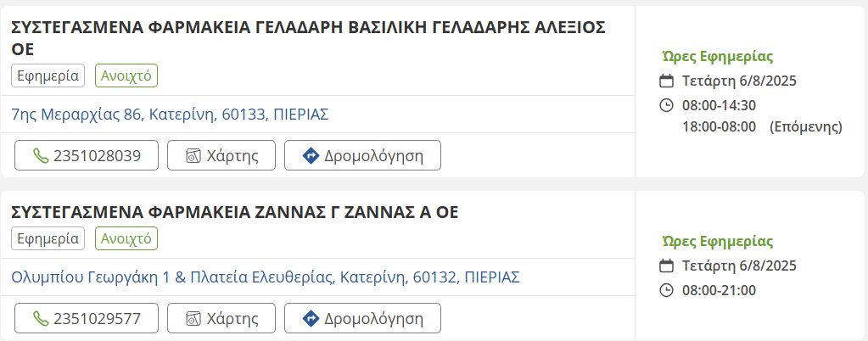Click map icon in Ζάννας Χάρτης button
868x341 pixels.
pyautogui.click(x=193, y=319)
